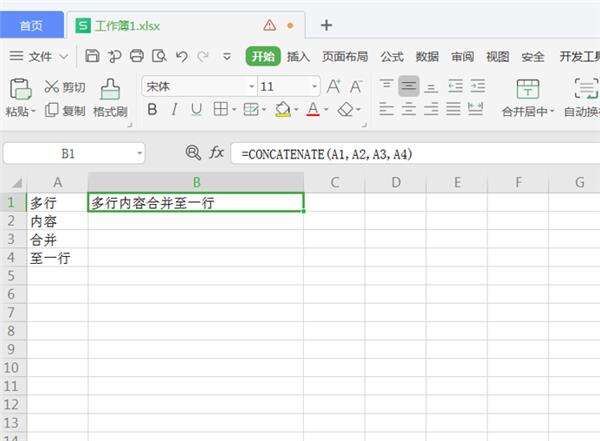Toggle Underline formatting

click(196, 110)
